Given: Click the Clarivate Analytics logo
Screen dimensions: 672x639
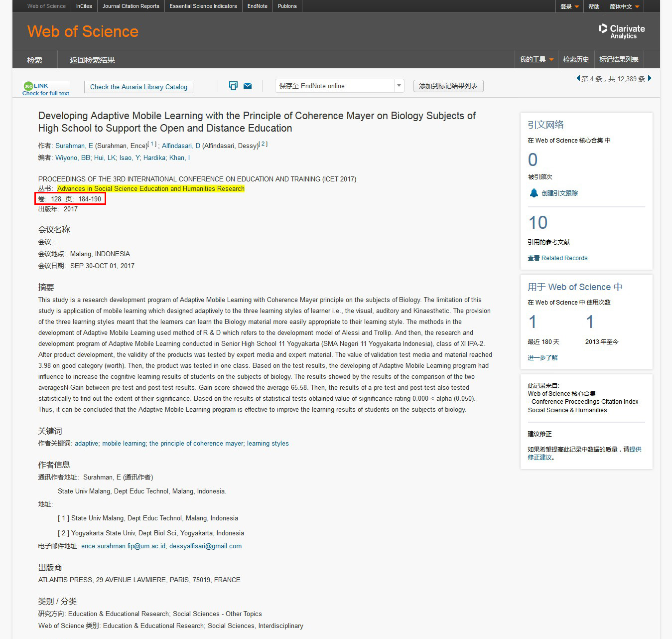Looking at the screenshot, I should tap(622, 31).
